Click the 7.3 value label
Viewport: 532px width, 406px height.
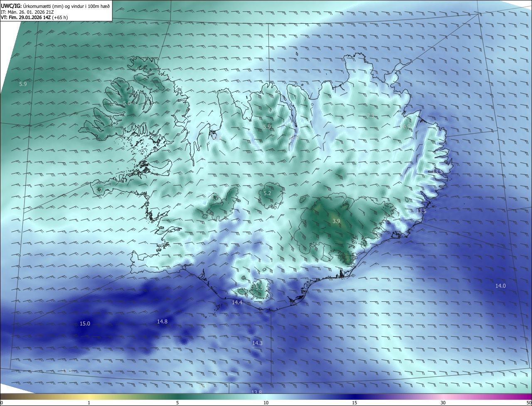370,115
